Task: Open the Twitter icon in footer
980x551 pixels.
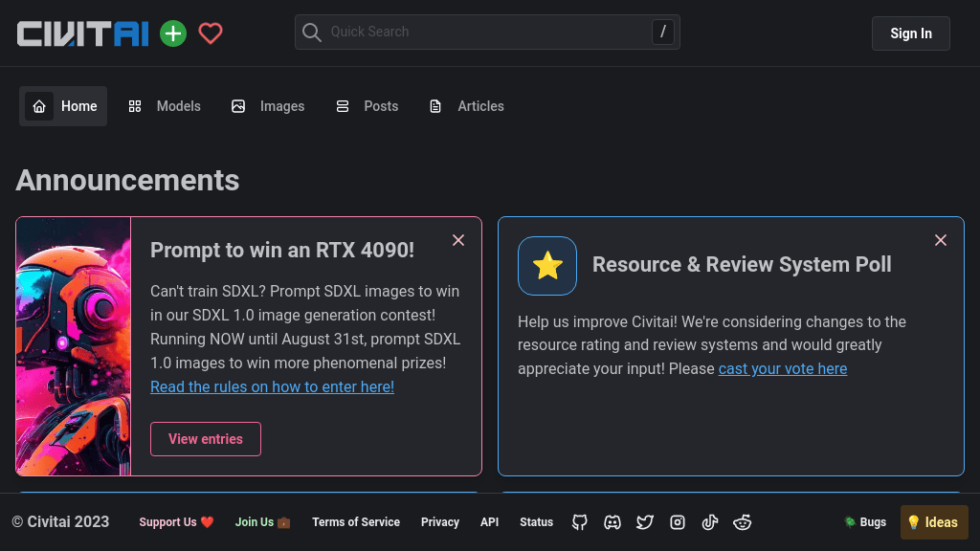Action: [x=645, y=522]
